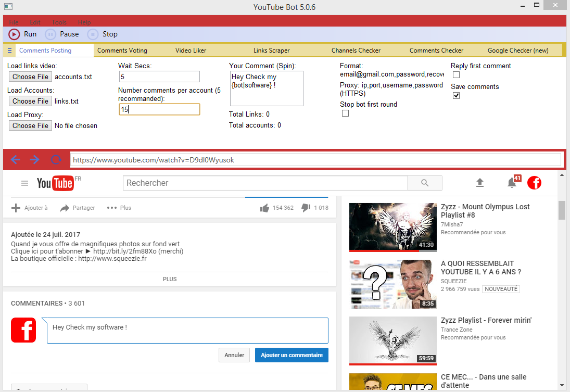The image size is (570, 392).
Task: Click the SQUEEZIE channel name
Action: click(x=454, y=281)
